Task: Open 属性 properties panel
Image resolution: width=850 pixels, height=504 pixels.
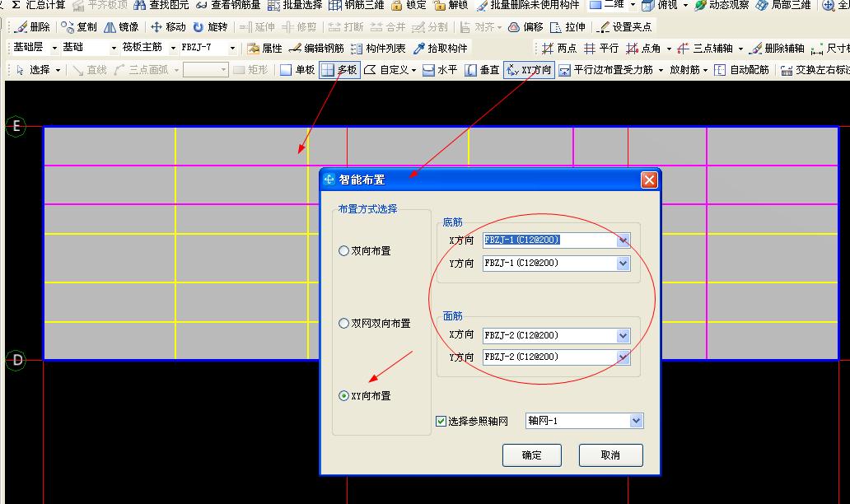Action: (264, 49)
